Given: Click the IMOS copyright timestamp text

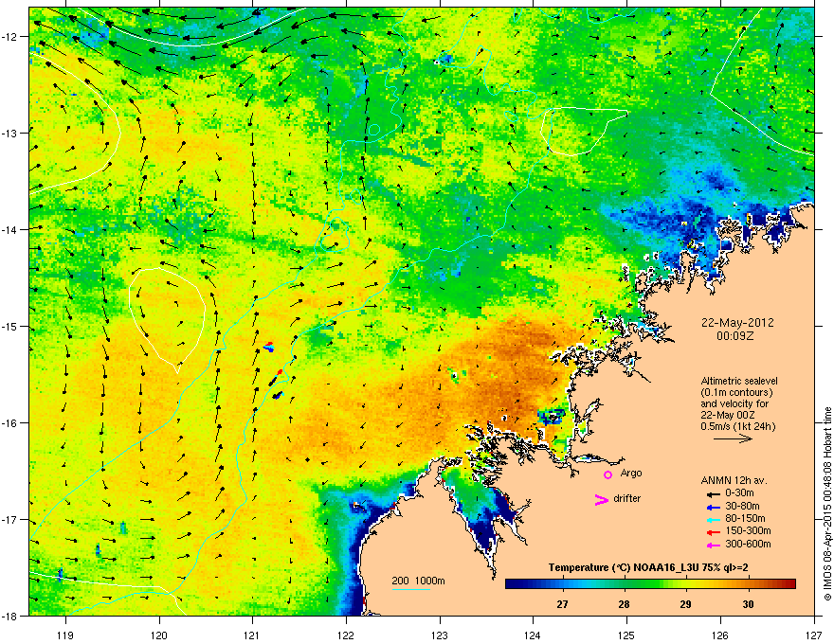Looking at the screenshot, I should tap(827, 504).
